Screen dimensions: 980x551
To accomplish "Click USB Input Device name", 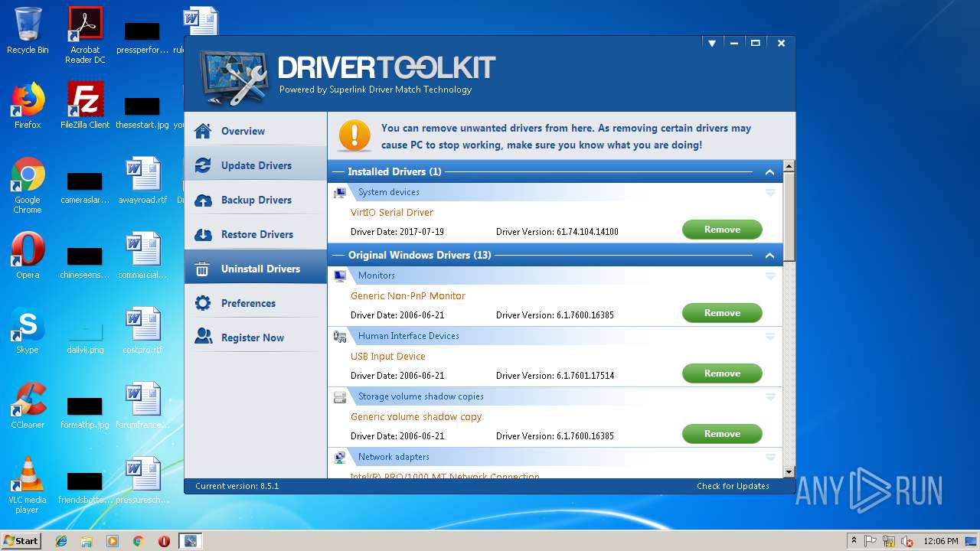I will 388,357.
